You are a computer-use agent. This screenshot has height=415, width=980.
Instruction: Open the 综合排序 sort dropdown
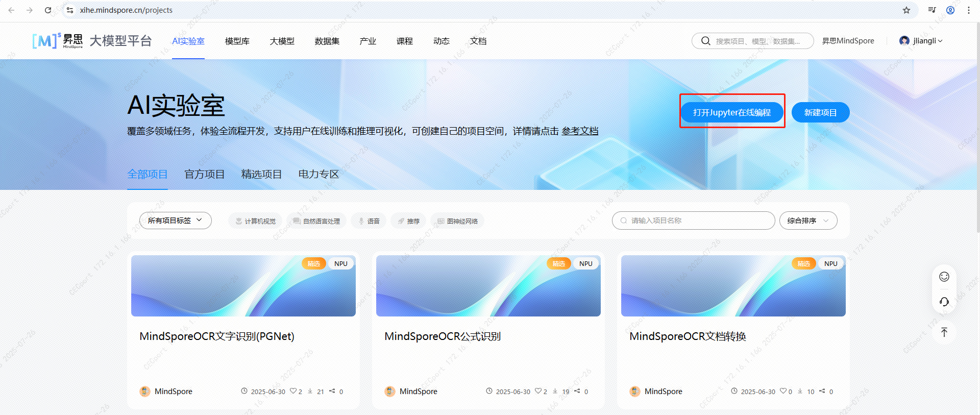click(808, 221)
